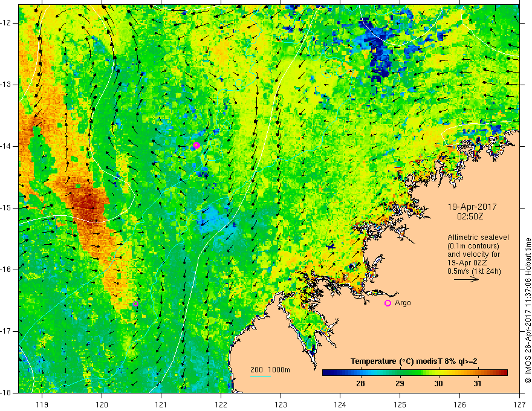The image size is (532, 411).
Task: Click the 119 longitude axis label
Action: [x=42, y=404]
